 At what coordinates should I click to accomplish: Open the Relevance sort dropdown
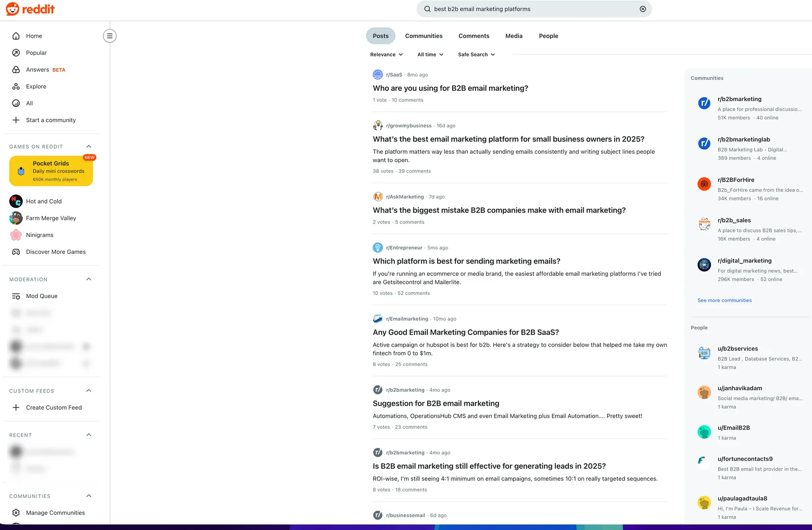[x=387, y=55]
